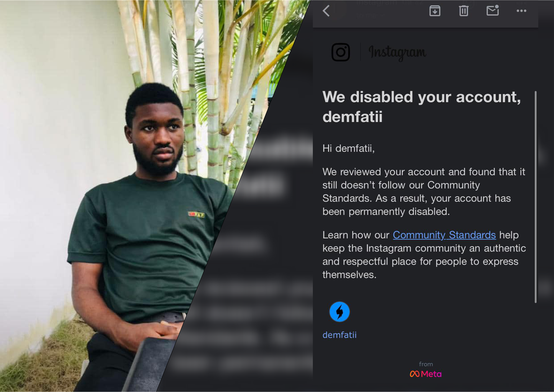The height and width of the screenshot is (392, 554).
Task: Click the 'from Meta' footer branding
Action: (426, 369)
